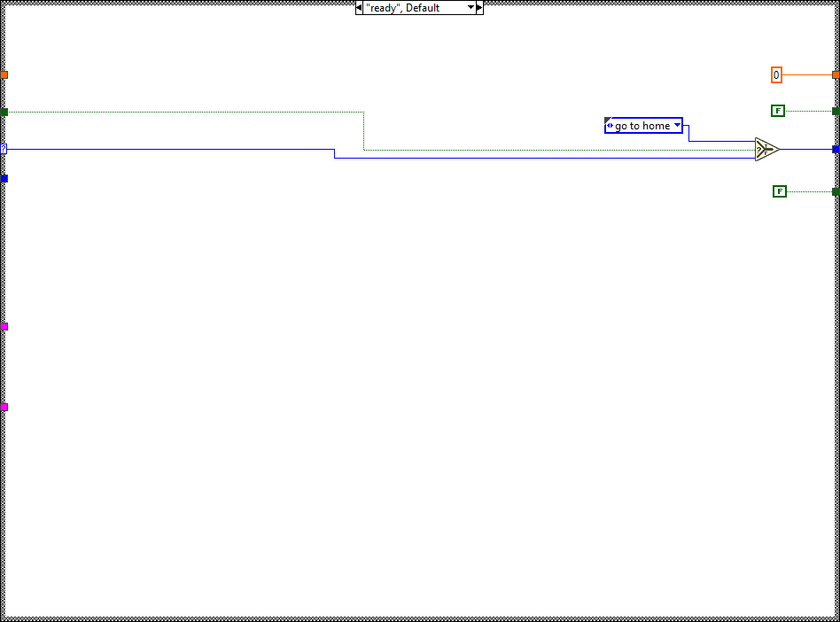
Task: Select the blue tunnel on the left border
Action: pyautogui.click(x=4, y=178)
